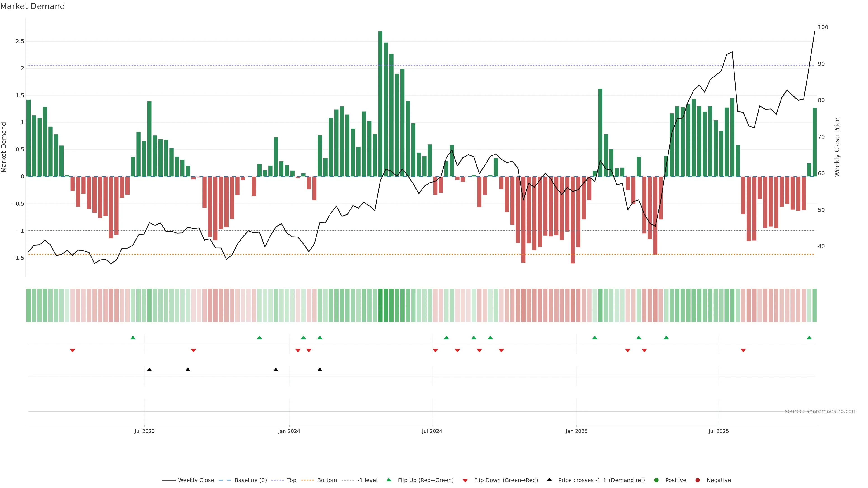Click the rightmost green flip-up triangle marker

(809, 338)
